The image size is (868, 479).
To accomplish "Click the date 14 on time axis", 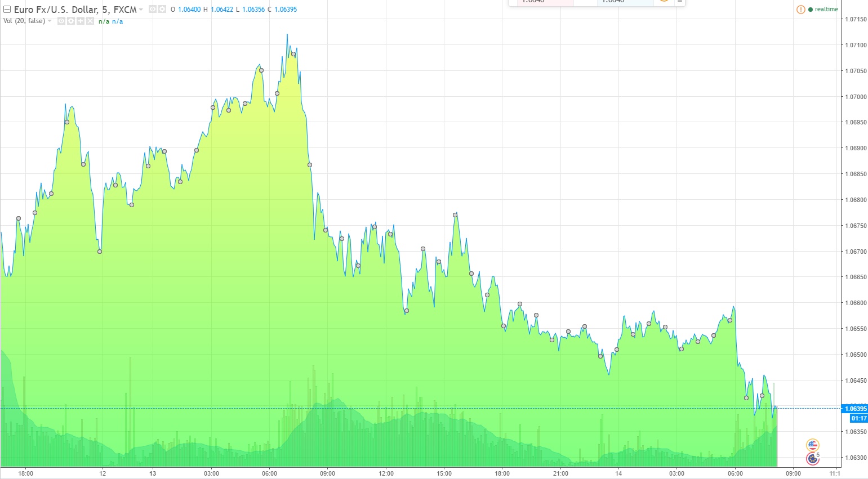I will (618, 473).
